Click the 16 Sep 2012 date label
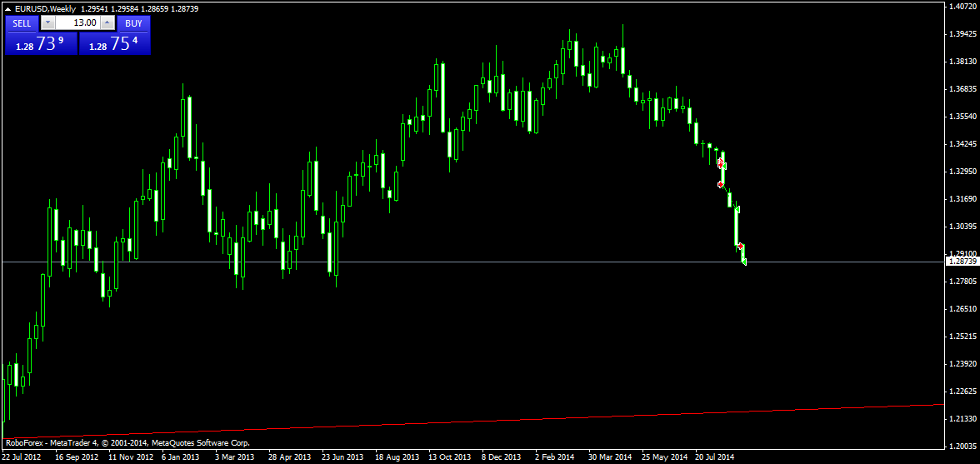The image size is (980, 464). [77, 457]
